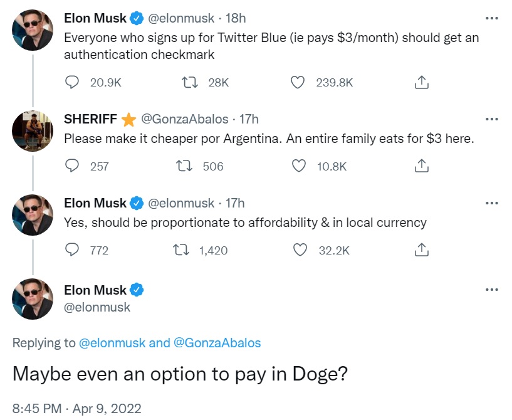Viewport: 512px width, 420px height.
Task: Like the local currency affordability tweet
Action: pyautogui.click(x=300, y=249)
